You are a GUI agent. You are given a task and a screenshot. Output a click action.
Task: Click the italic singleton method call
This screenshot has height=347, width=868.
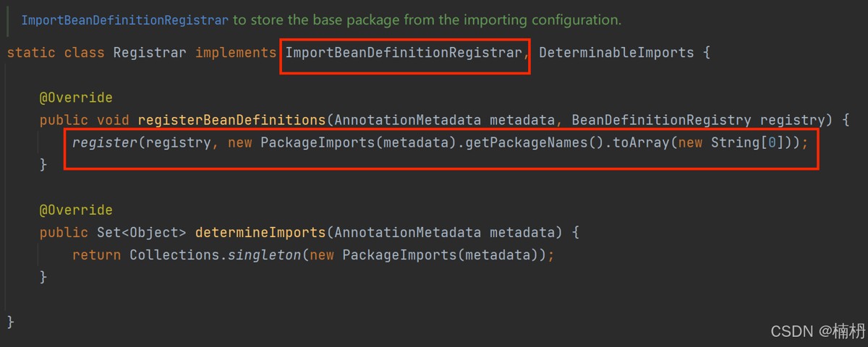click(x=260, y=255)
